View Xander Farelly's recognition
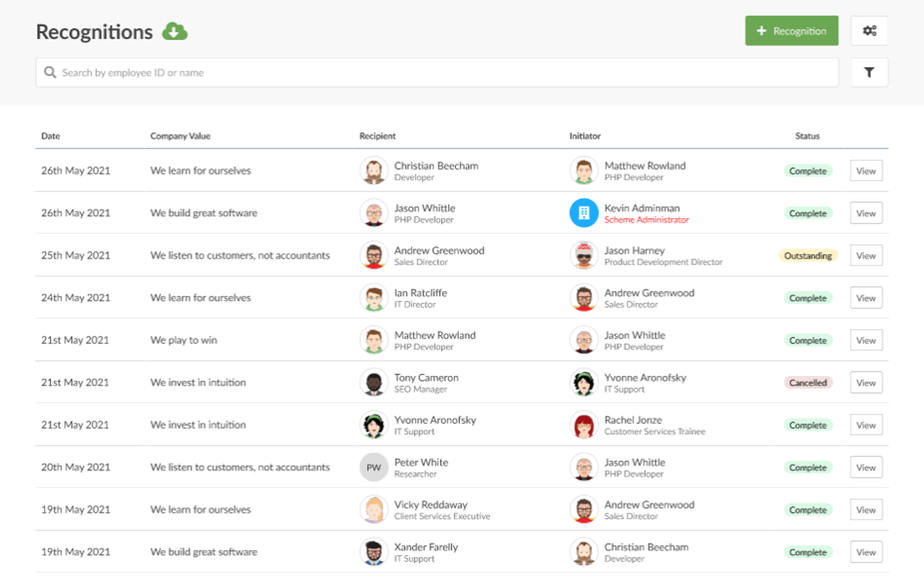Image resolution: width=924 pixels, height=576 pixels. [x=866, y=552]
